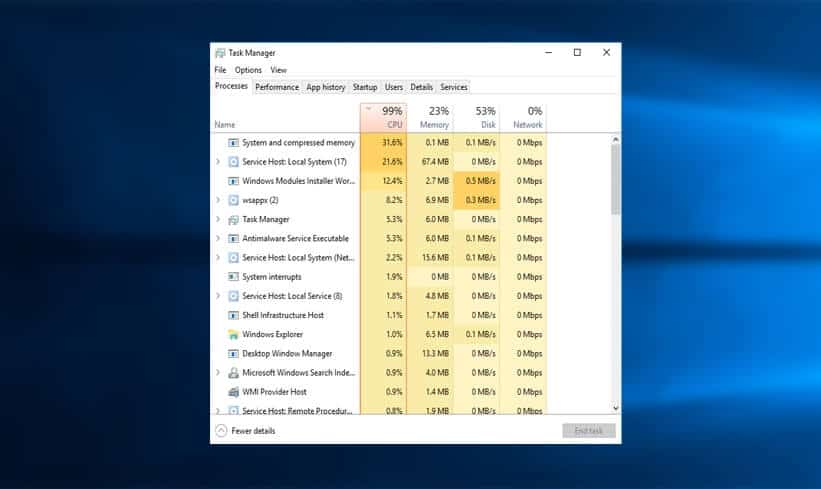This screenshot has height=489, width=821.
Task: Open the View menu
Action: [279, 70]
